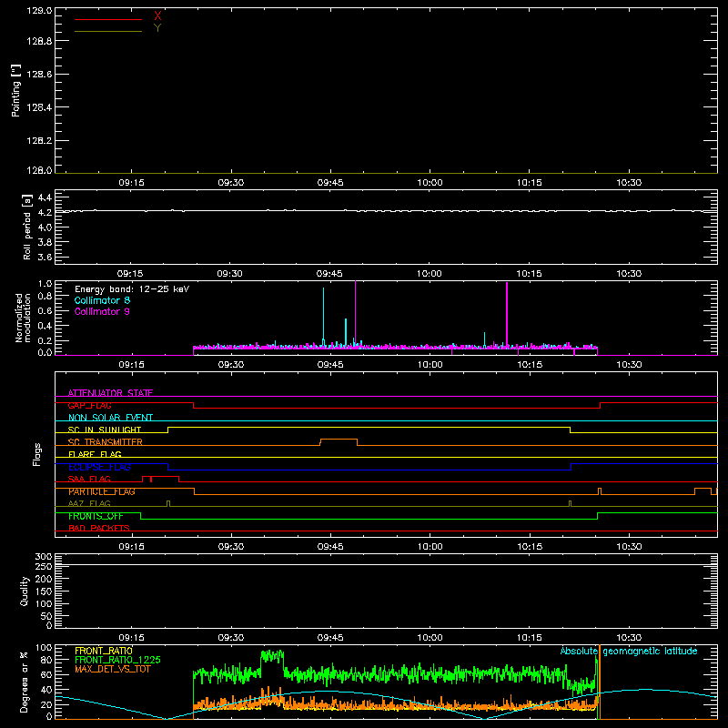Click the green raised plateau in the bottom plot
Image resolution: width=728 pixels, height=728 pixels.
tap(272, 656)
